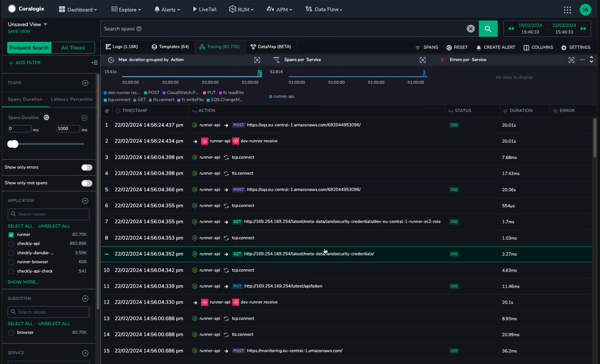Collapse the filter sidebar icon
The height and width of the screenshot is (364, 600).
click(95, 63)
